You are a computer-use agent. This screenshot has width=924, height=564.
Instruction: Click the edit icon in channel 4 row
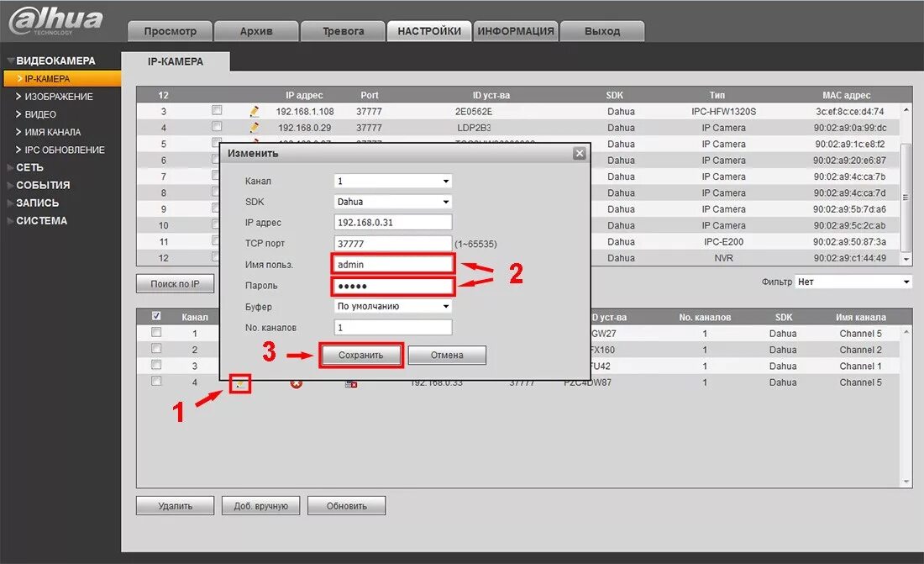[x=240, y=383]
